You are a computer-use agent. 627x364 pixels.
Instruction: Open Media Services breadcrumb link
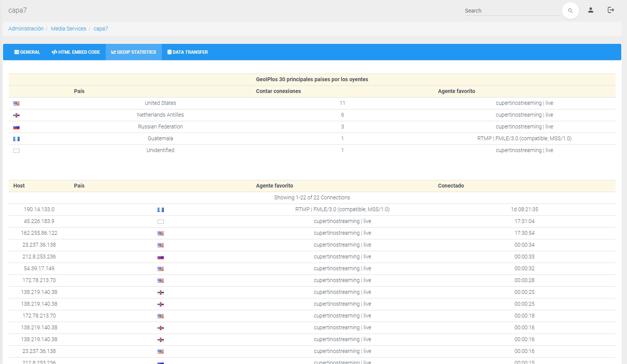(x=68, y=29)
